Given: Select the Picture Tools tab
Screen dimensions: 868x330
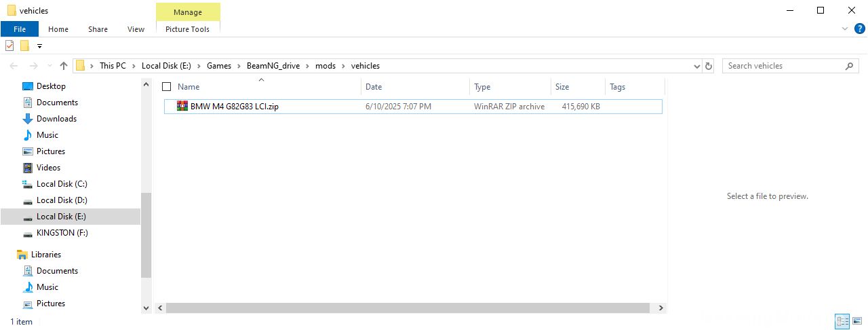Looking at the screenshot, I should click(x=188, y=29).
